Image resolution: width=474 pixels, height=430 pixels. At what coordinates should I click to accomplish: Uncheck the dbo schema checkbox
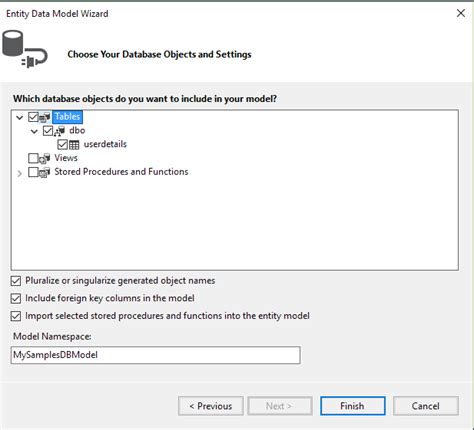pos(48,131)
